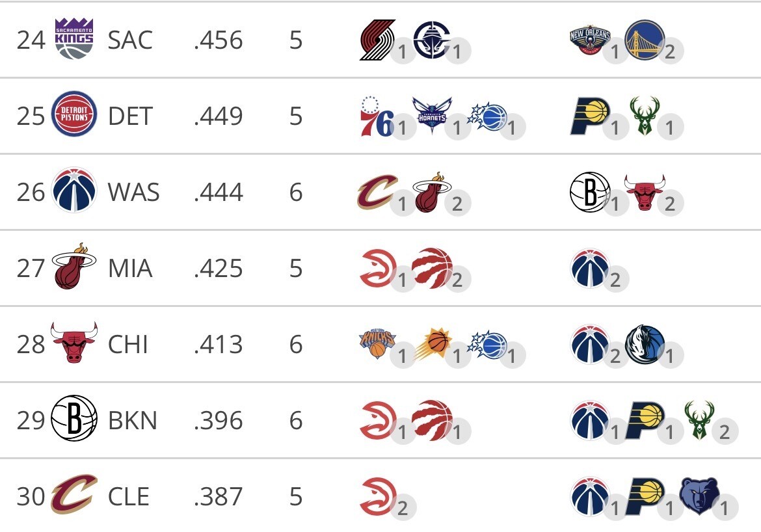Click the Sacramento Kings team logo
The width and height of the screenshot is (761, 532).
pyautogui.click(x=73, y=40)
